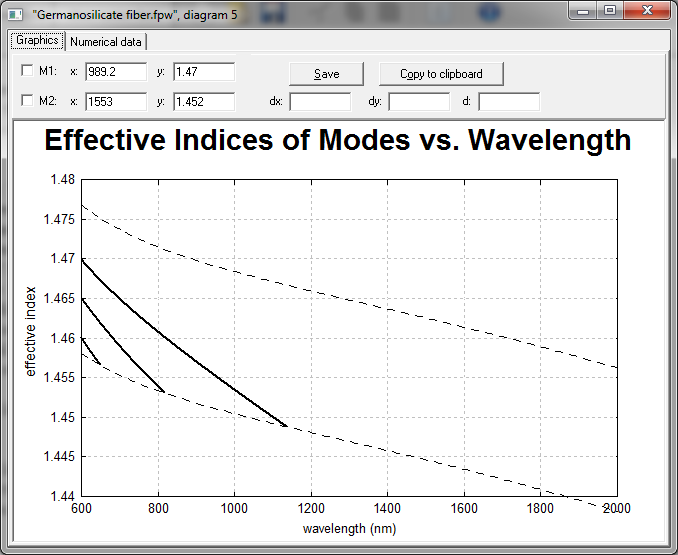This screenshot has width=678, height=555.
Task: Click the chart title 'Effective Indices of Modes vs. Wavelength'
Action: click(x=338, y=140)
